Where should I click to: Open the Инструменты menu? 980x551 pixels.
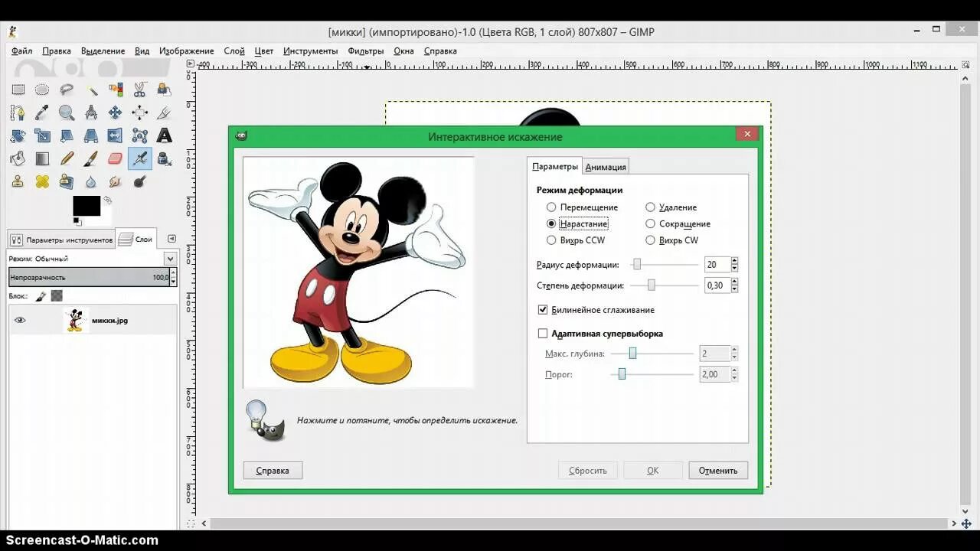coord(310,51)
